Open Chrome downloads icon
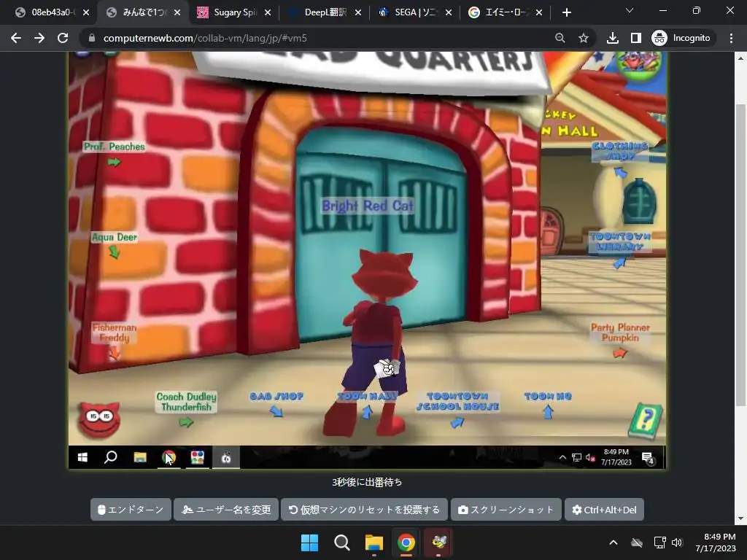 click(x=613, y=38)
